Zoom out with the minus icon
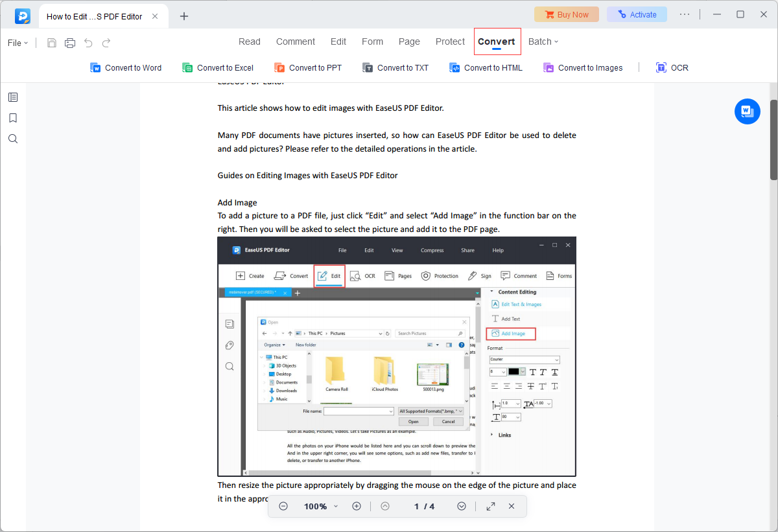The width and height of the screenshot is (778, 532). 283,506
